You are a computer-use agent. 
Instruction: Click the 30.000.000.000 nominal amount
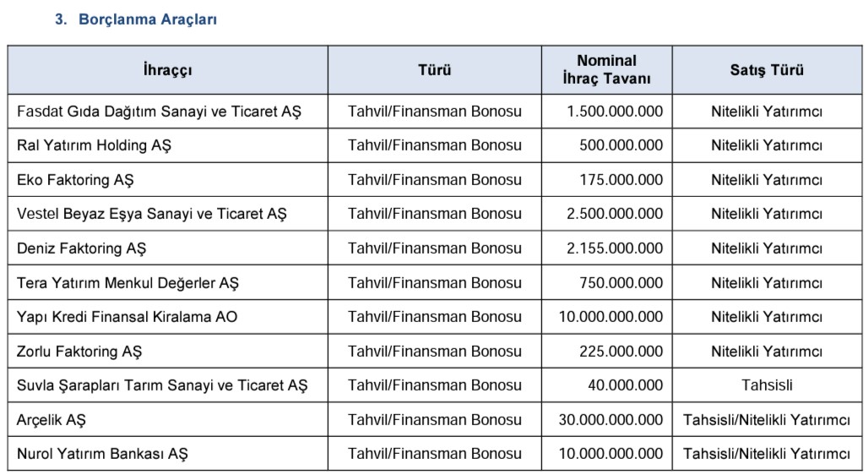click(x=610, y=420)
